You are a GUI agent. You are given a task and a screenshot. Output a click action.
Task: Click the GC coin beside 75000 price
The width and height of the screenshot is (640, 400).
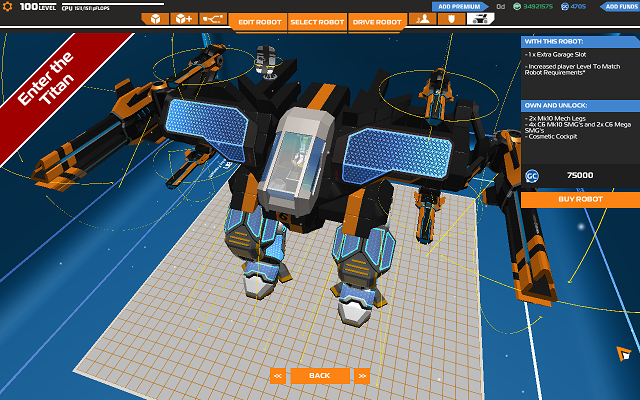point(531,176)
